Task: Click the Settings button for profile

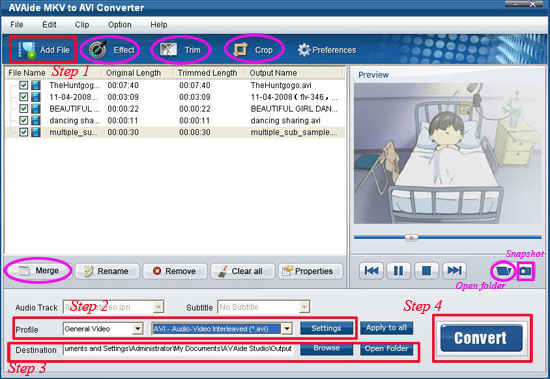Action: click(326, 328)
